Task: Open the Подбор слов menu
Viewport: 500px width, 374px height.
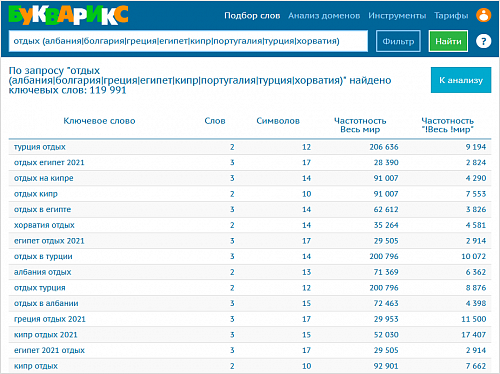Action: [252, 16]
